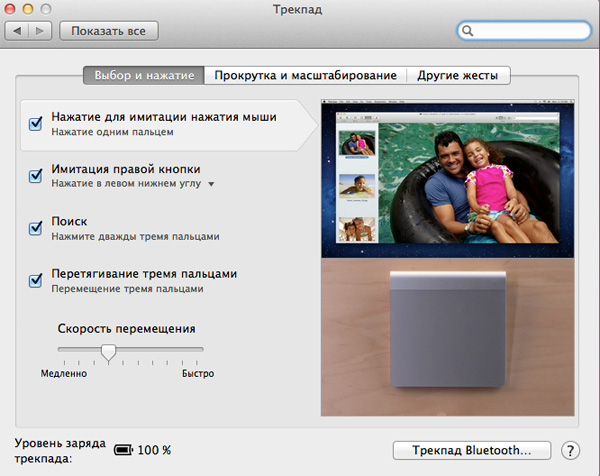Expand the "Нажатие в левом нижнем углу" dropdown
Viewport: 600px width, 476px height.
tap(211, 185)
